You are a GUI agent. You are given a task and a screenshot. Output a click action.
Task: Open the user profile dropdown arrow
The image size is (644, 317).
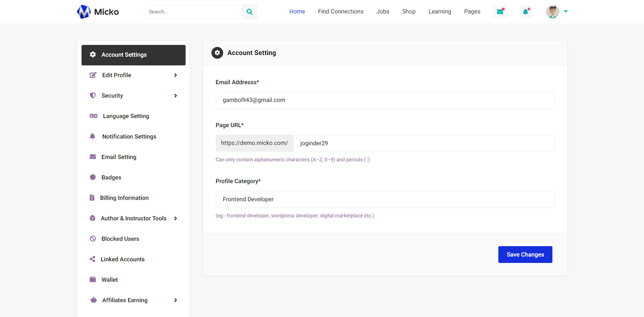(566, 11)
